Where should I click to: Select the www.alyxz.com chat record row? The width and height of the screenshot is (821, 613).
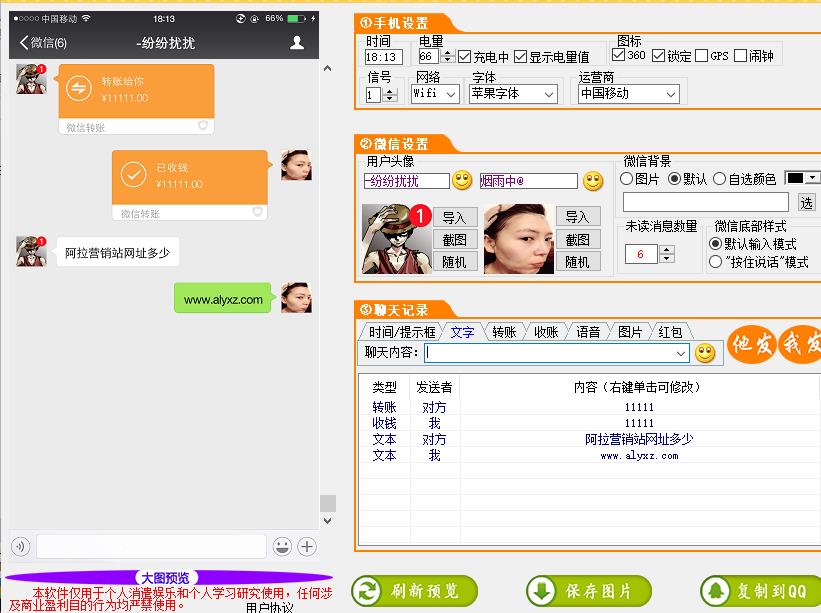tap(589, 455)
